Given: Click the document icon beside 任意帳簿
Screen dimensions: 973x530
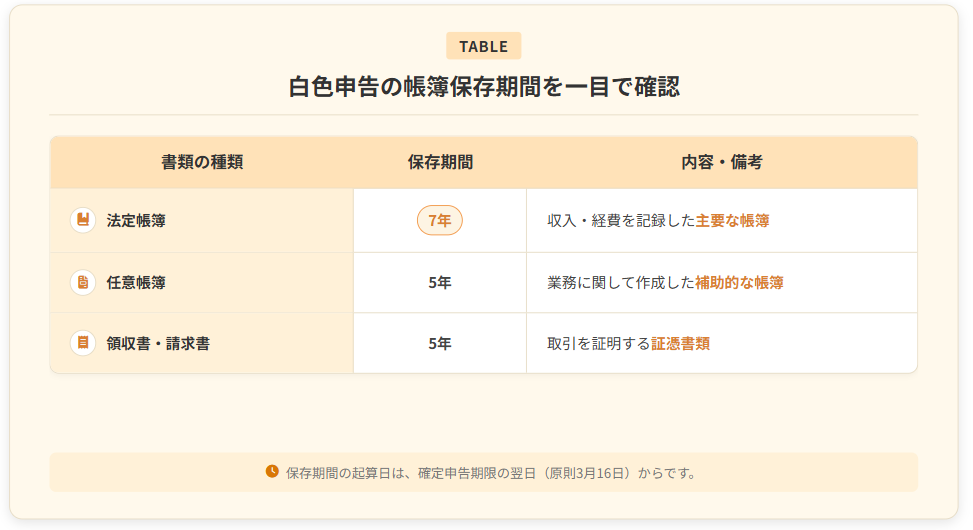Looking at the screenshot, I should tap(83, 282).
